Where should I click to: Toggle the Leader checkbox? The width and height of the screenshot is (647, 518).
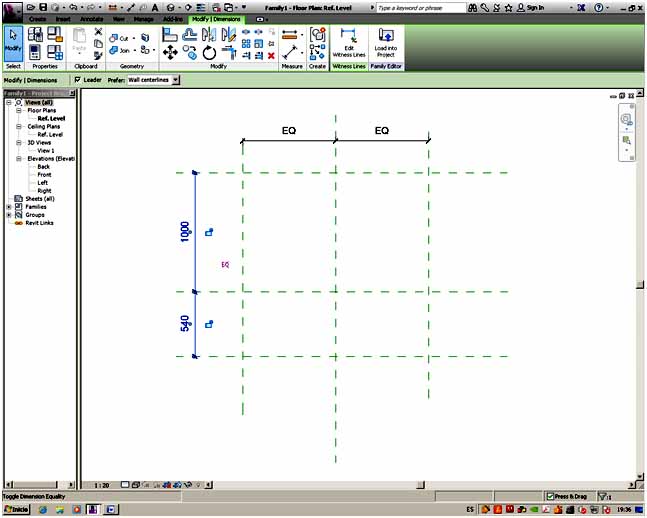pos(78,80)
